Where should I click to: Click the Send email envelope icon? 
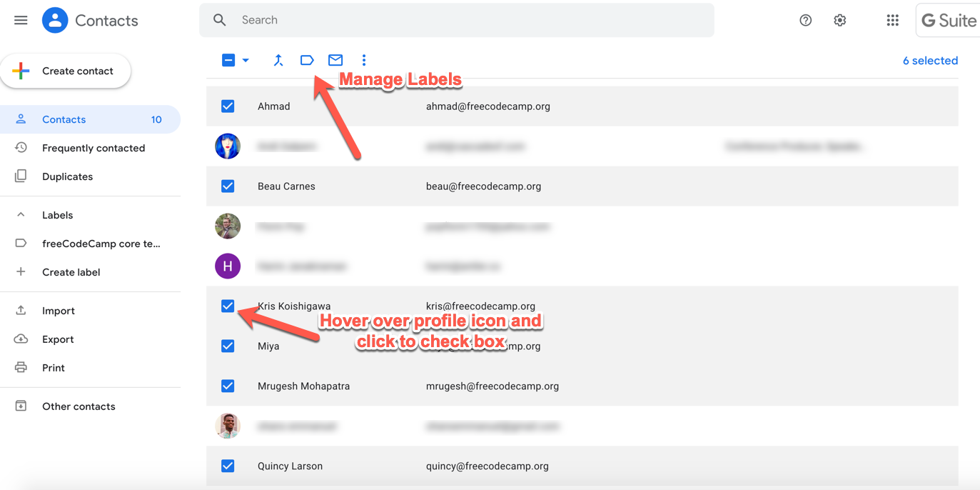click(x=335, y=60)
